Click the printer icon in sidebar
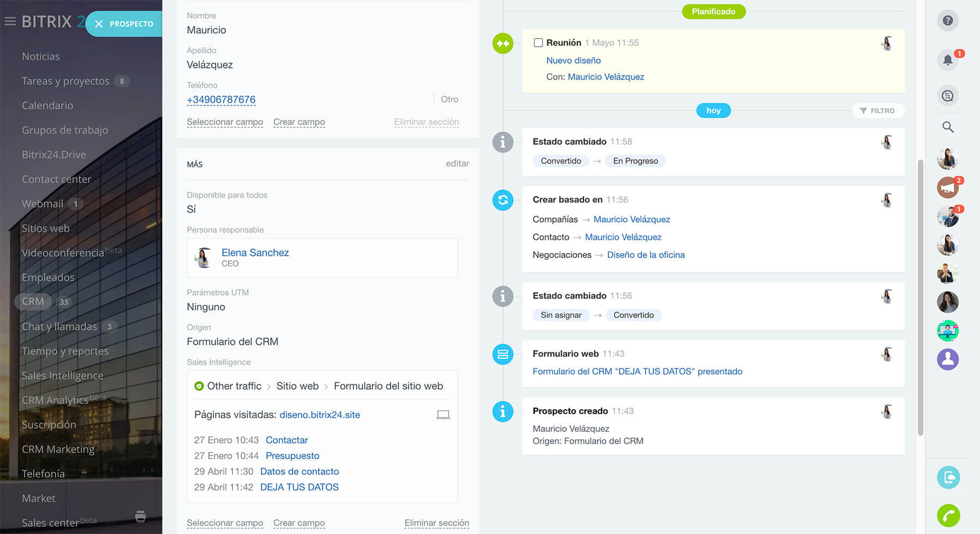 (140, 516)
